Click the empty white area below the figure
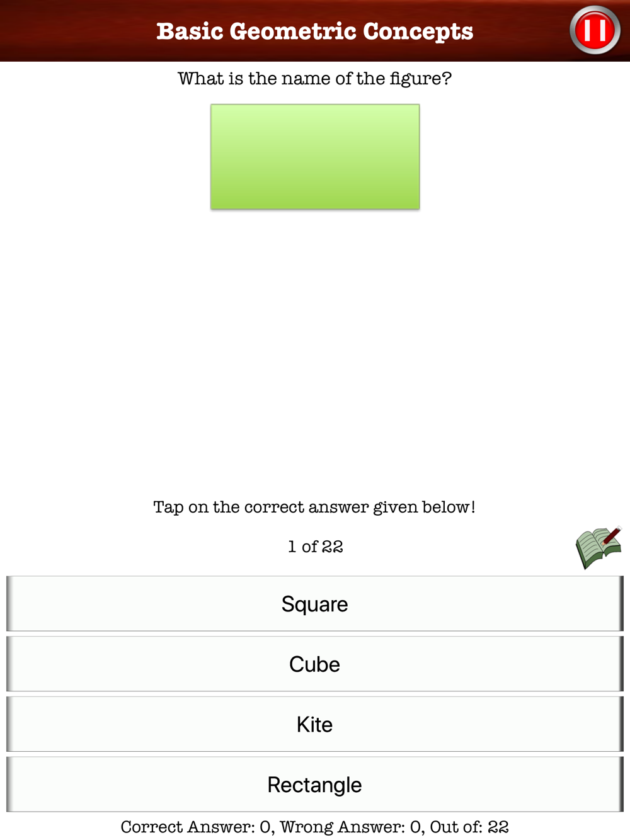This screenshot has height=840, width=630. tap(315, 353)
